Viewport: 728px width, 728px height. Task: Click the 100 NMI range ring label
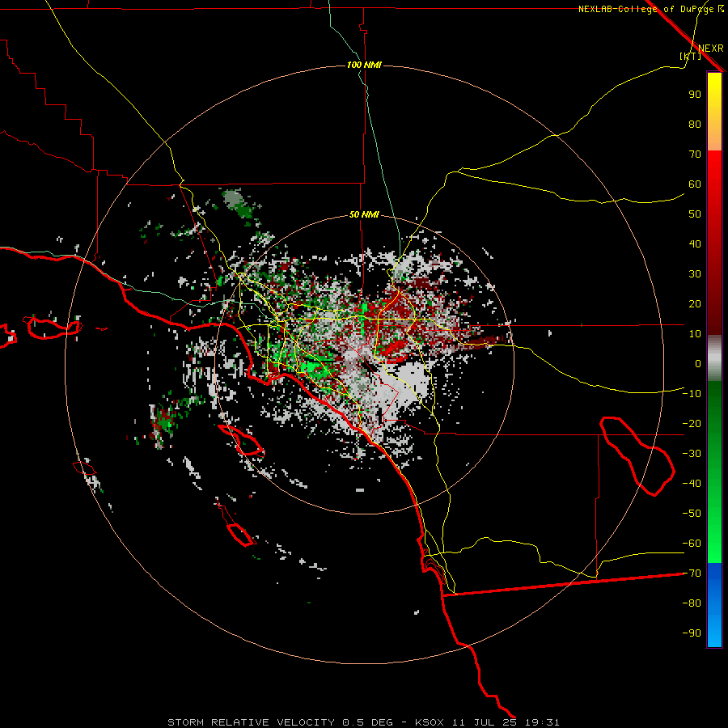(x=364, y=65)
